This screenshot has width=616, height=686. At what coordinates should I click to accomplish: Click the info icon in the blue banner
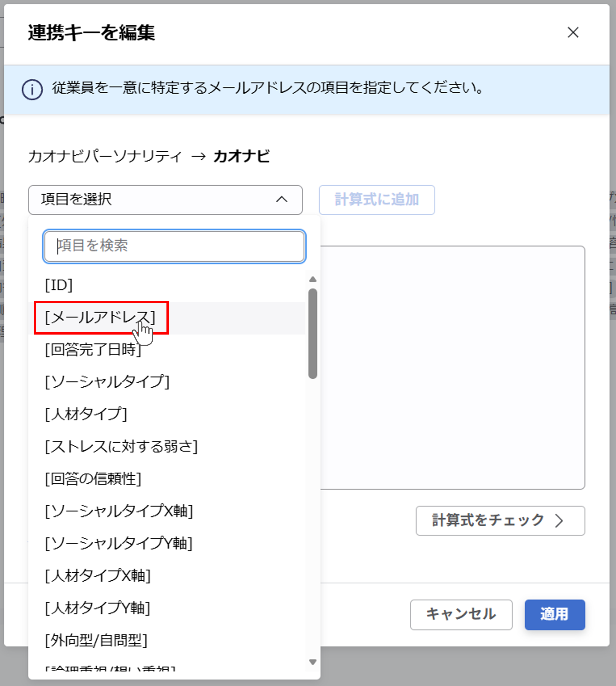click(x=32, y=90)
